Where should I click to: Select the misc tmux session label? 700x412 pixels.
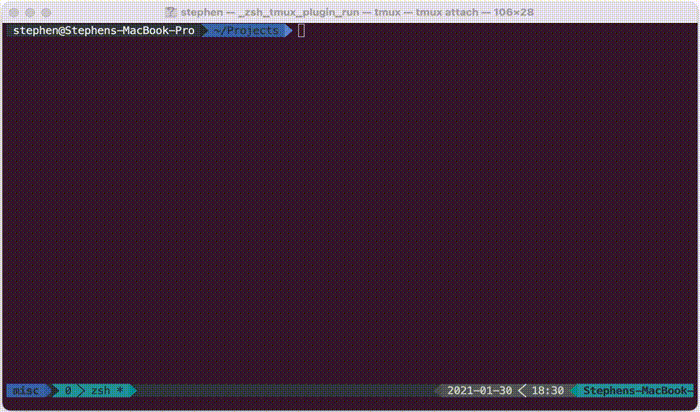pyautogui.click(x=26, y=391)
